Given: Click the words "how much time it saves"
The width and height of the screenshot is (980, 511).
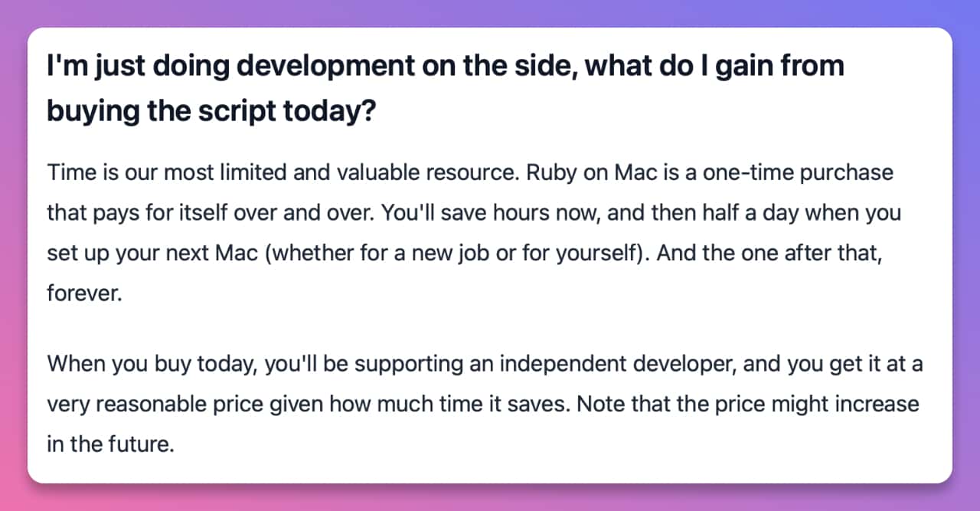Looking at the screenshot, I should [x=467, y=403].
